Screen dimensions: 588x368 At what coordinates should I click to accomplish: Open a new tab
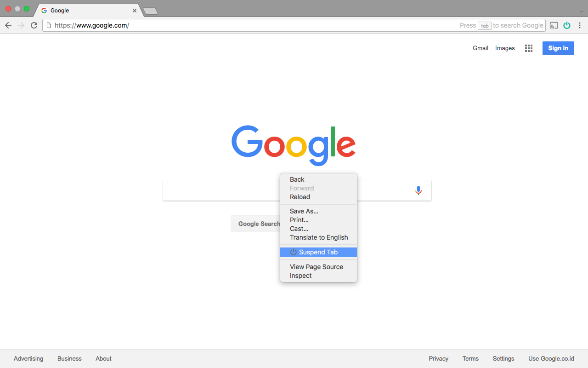(150, 11)
